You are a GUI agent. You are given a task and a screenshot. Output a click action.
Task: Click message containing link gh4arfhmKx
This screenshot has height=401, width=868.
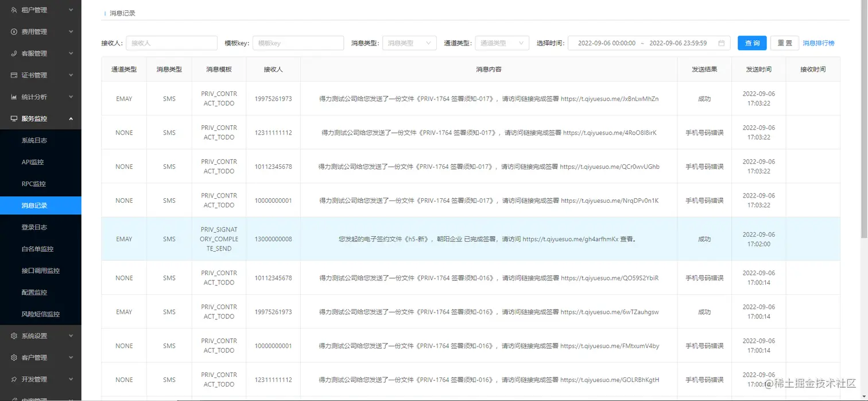click(x=489, y=239)
